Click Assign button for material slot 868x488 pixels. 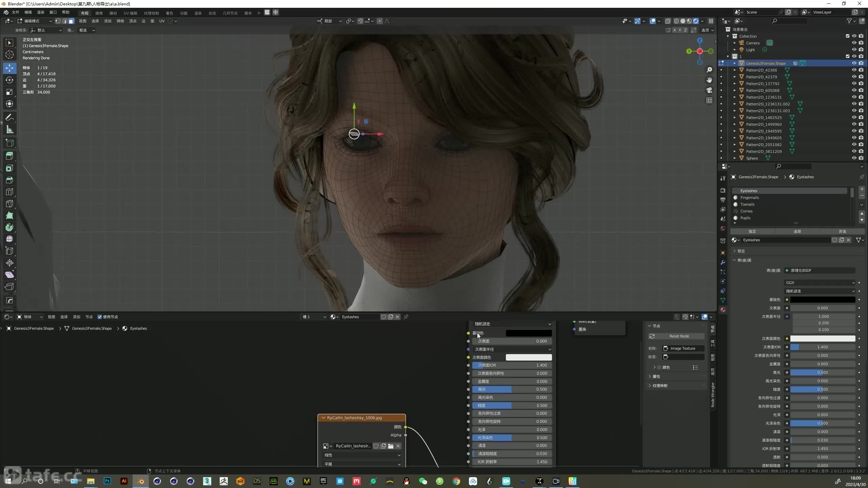pos(752,231)
